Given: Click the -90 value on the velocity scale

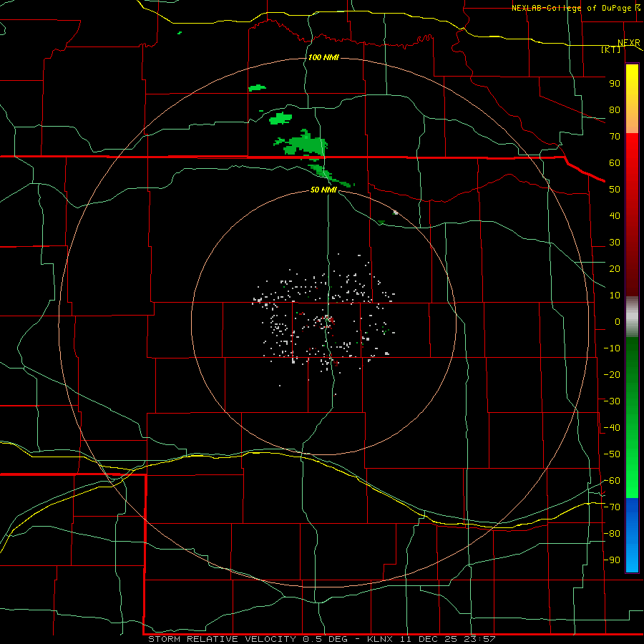Looking at the screenshot, I should click(612, 560).
